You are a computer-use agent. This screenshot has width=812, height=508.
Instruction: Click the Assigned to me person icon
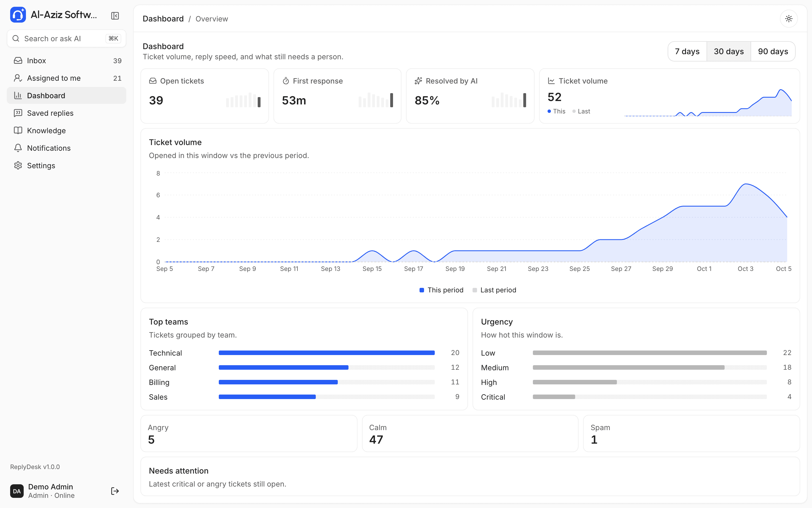[18, 78]
